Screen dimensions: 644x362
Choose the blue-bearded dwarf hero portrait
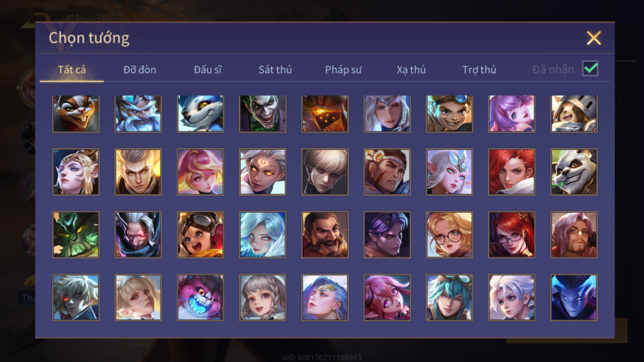(138, 114)
